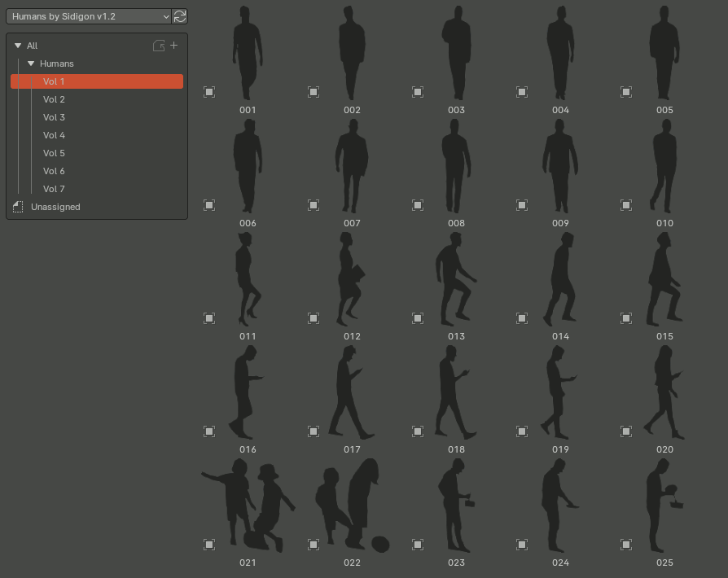Select the Vol 2 catalog
The height and width of the screenshot is (578, 728).
(54, 99)
